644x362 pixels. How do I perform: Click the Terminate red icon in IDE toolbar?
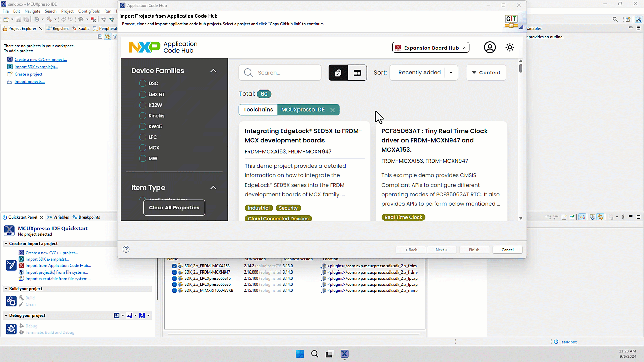[93, 19]
